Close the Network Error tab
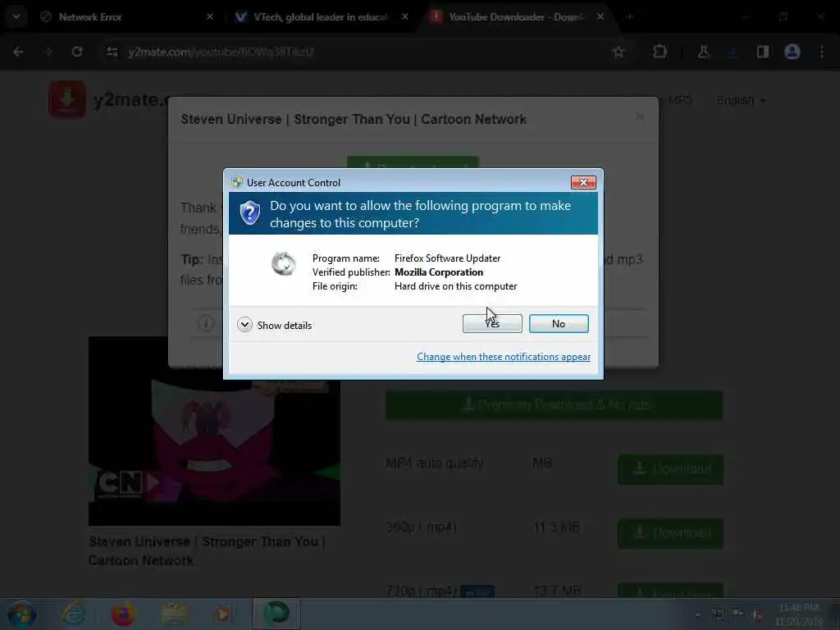The height and width of the screenshot is (630, 840). [210, 16]
